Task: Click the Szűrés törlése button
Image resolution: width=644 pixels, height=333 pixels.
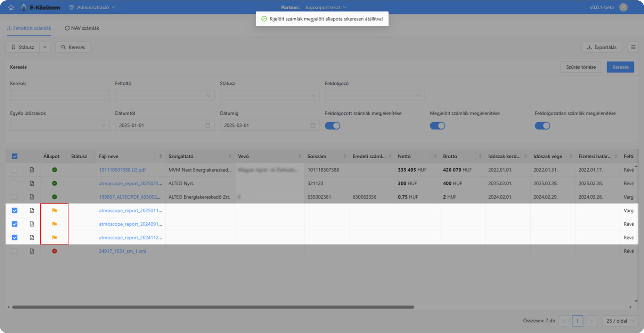Action: pyautogui.click(x=581, y=67)
